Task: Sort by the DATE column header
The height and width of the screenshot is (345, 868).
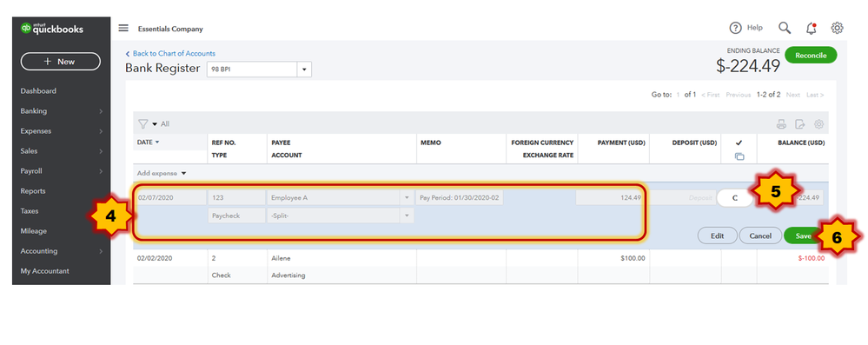Action: 148,143
